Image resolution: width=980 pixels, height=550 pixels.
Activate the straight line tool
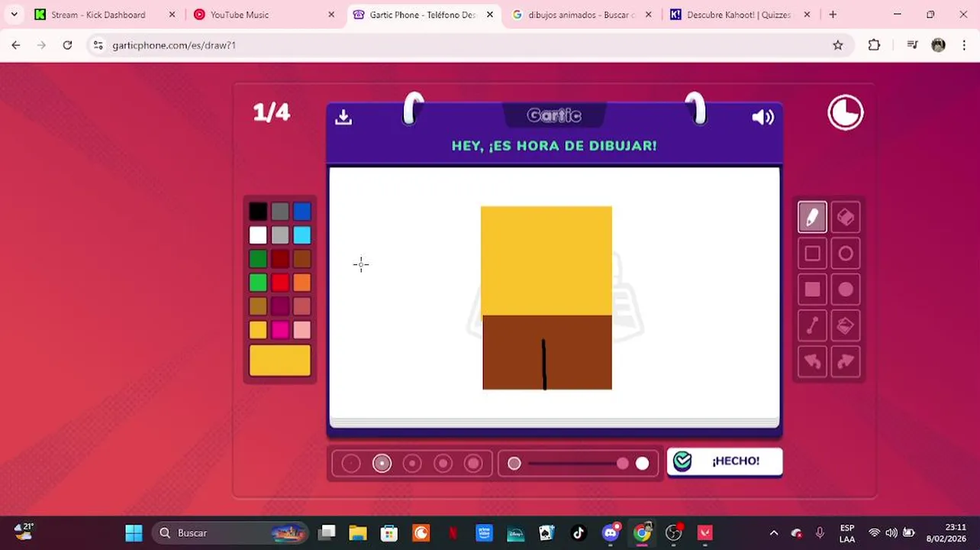pos(812,325)
